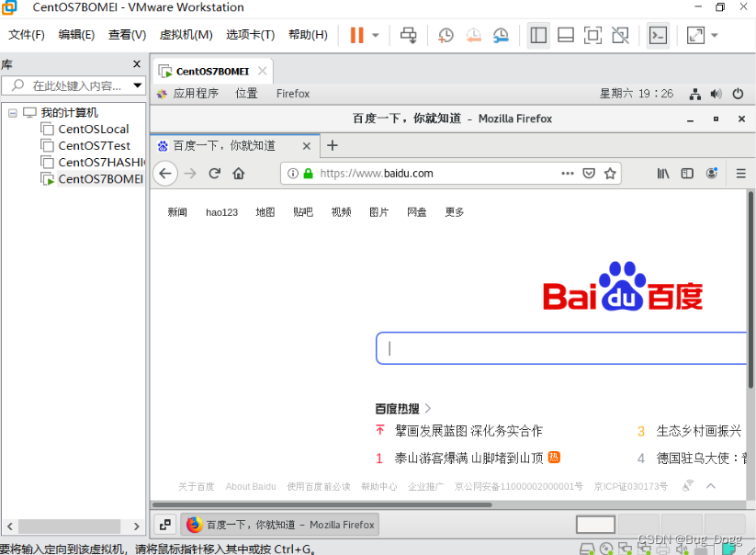This screenshot has width=756, height=555.
Task: Open the power options dropdown arrow
Action: [376, 35]
